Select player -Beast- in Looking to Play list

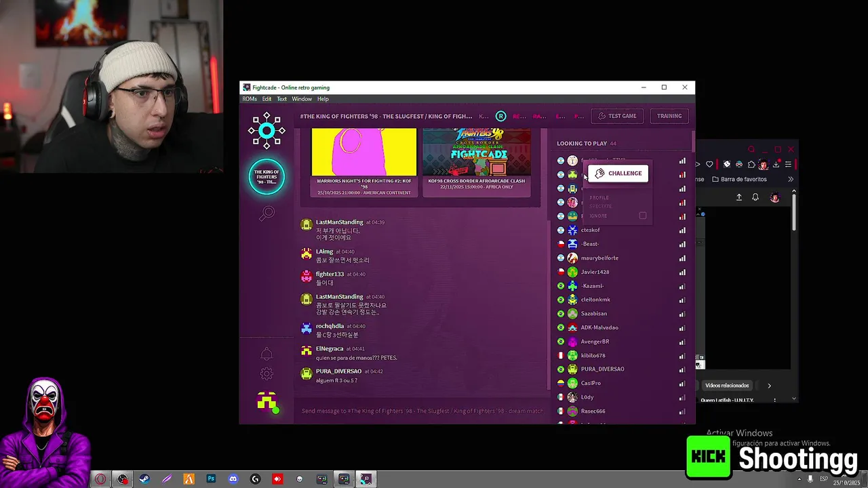[x=589, y=244]
